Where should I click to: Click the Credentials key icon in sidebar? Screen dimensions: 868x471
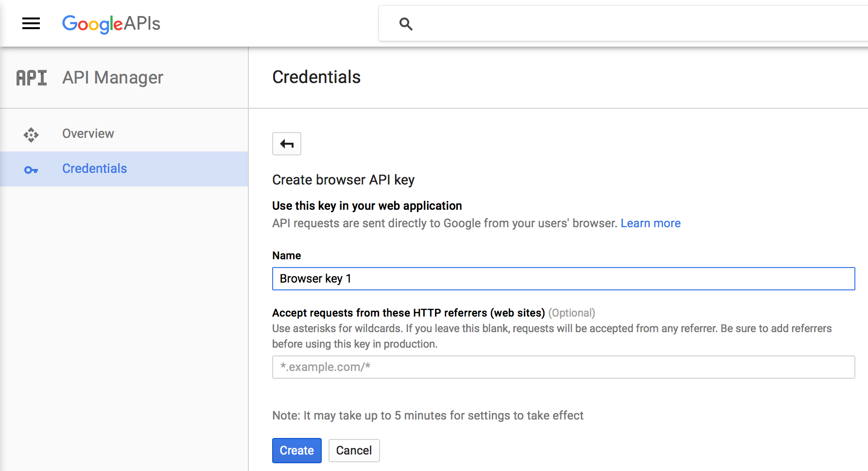pyautogui.click(x=31, y=170)
